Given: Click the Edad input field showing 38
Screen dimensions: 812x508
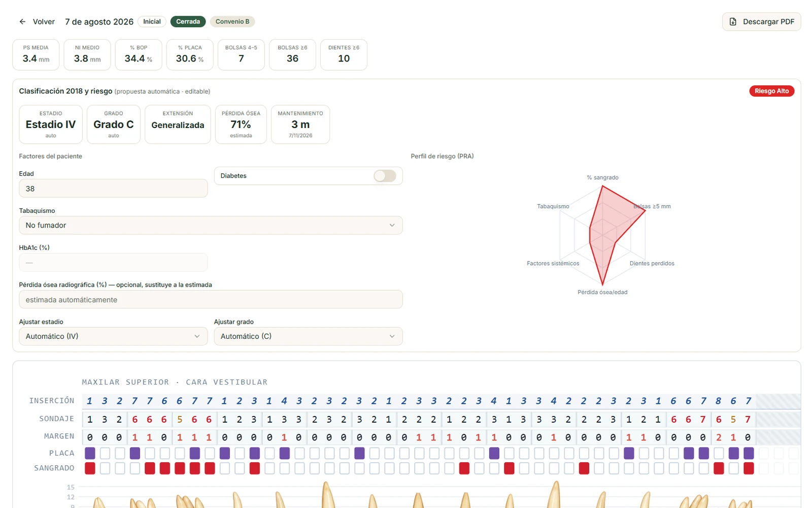Looking at the screenshot, I should 113,188.
